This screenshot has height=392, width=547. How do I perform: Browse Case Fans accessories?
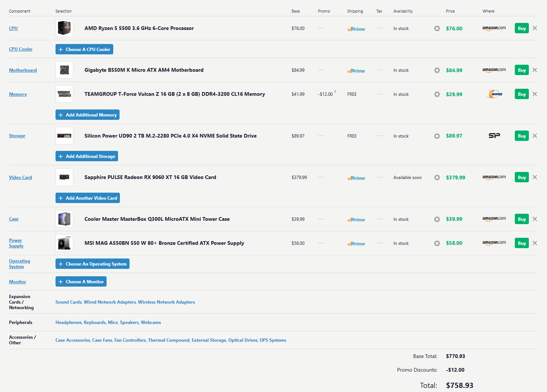point(102,340)
